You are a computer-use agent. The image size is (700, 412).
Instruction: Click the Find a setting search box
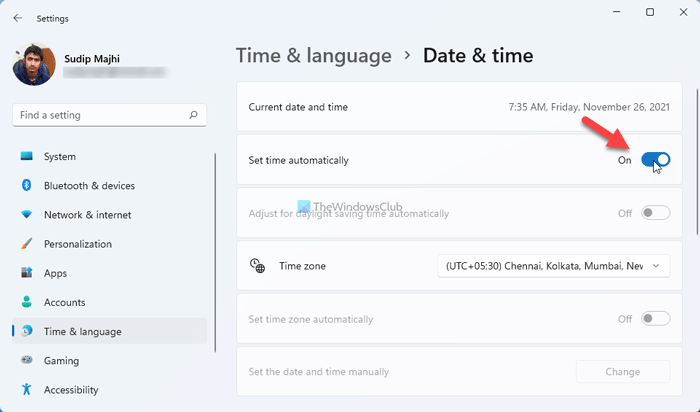point(100,116)
